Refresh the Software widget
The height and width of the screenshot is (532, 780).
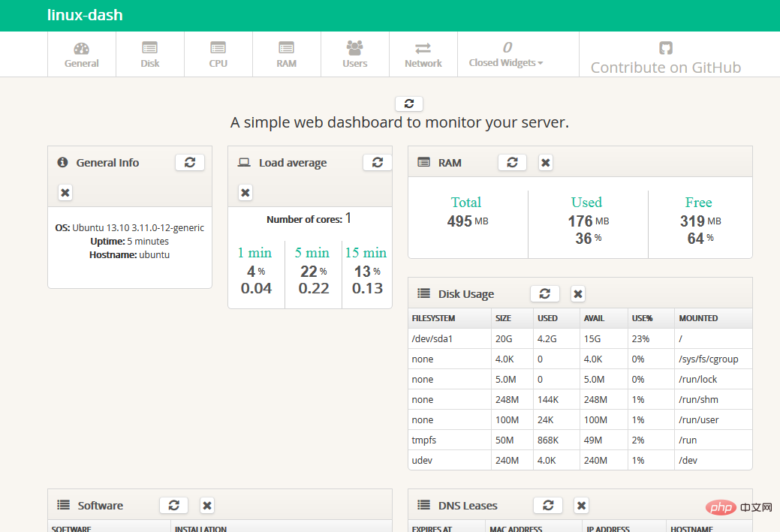[x=173, y=505]
